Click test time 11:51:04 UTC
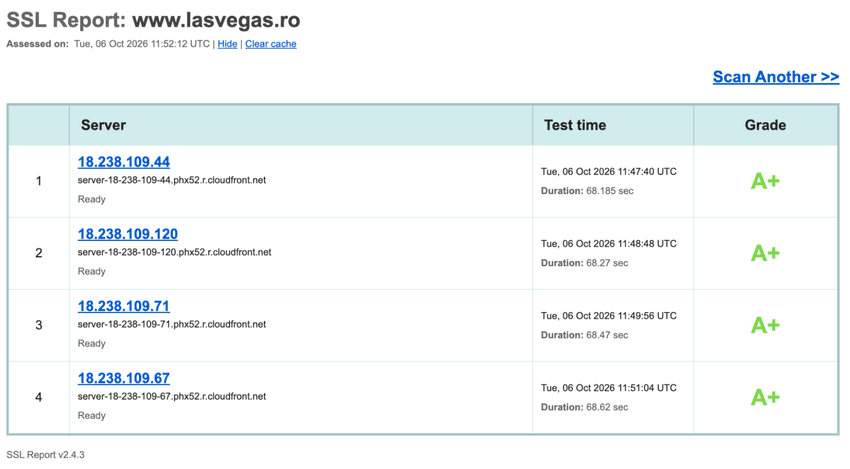The width and height of the screenshot is (850, 469). pos(609,388)
